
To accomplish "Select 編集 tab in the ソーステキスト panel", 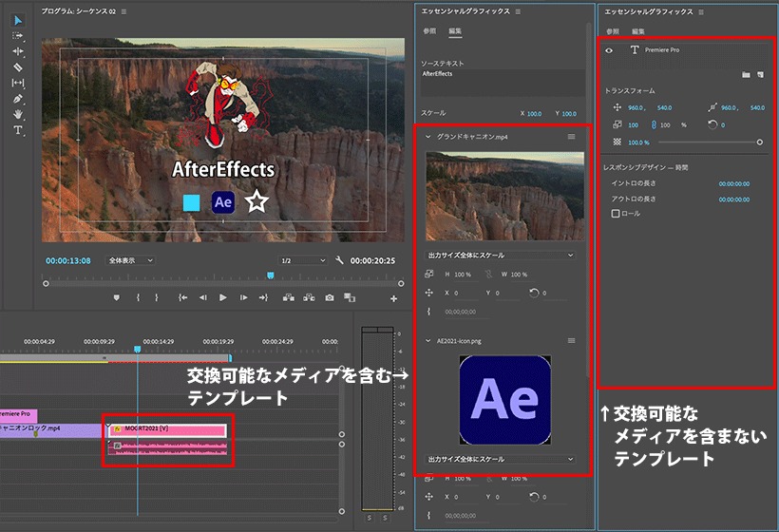I will click(455, 30).
